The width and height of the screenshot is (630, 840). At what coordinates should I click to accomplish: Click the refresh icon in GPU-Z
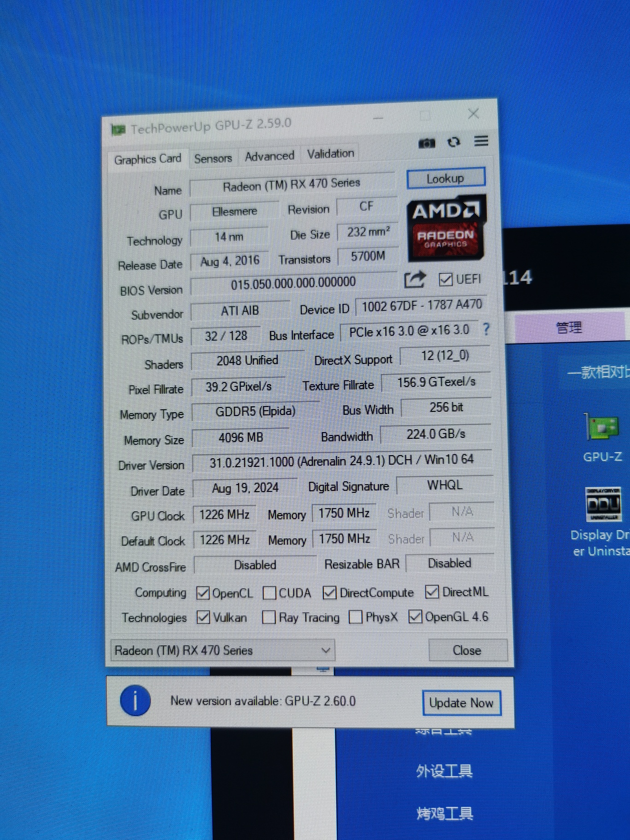coord(454,142)
